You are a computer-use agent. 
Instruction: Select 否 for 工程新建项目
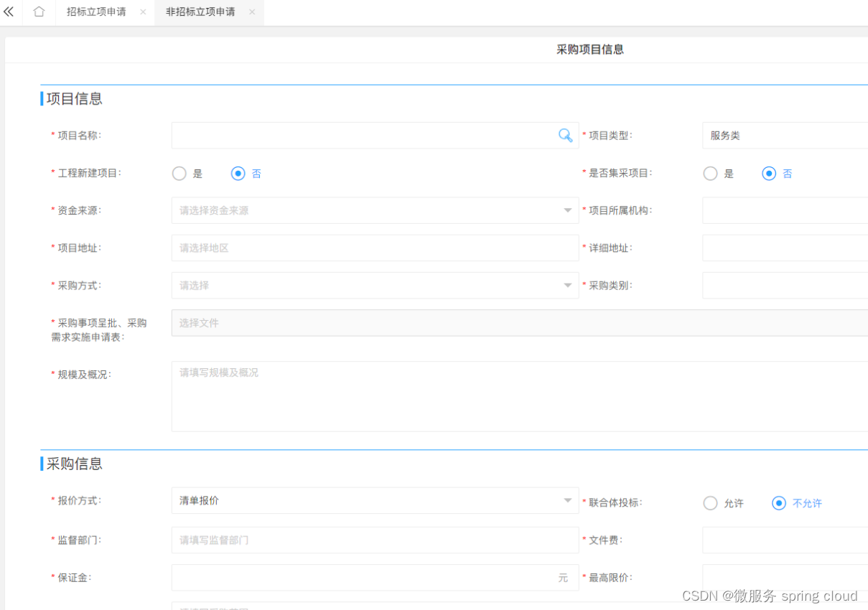238,174
